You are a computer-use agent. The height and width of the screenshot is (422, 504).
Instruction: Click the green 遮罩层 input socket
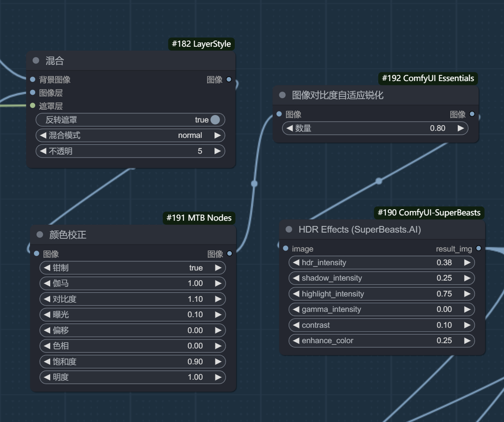[x=33, y=105]
